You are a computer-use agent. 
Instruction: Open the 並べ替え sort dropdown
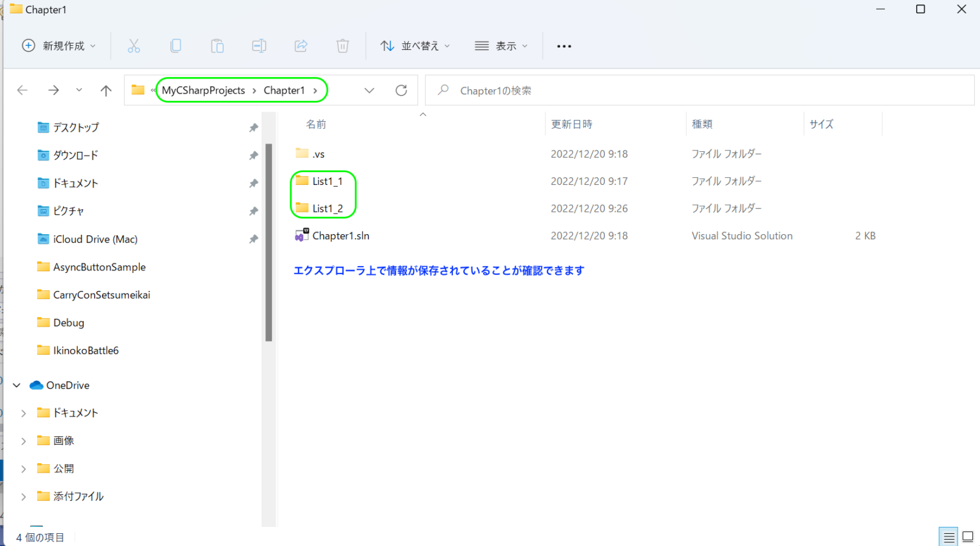coord(415,46)
